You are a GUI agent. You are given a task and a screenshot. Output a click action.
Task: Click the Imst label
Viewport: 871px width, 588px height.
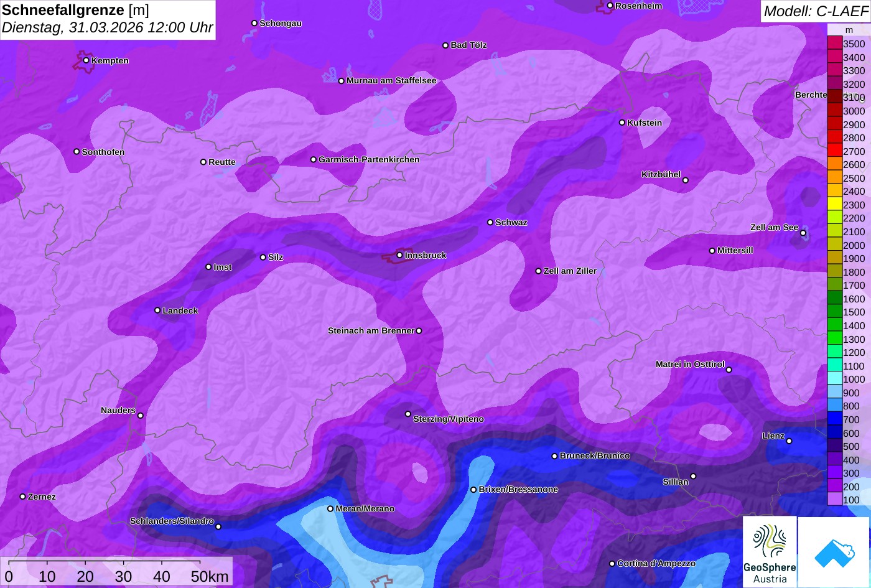[x=223, y=267]
